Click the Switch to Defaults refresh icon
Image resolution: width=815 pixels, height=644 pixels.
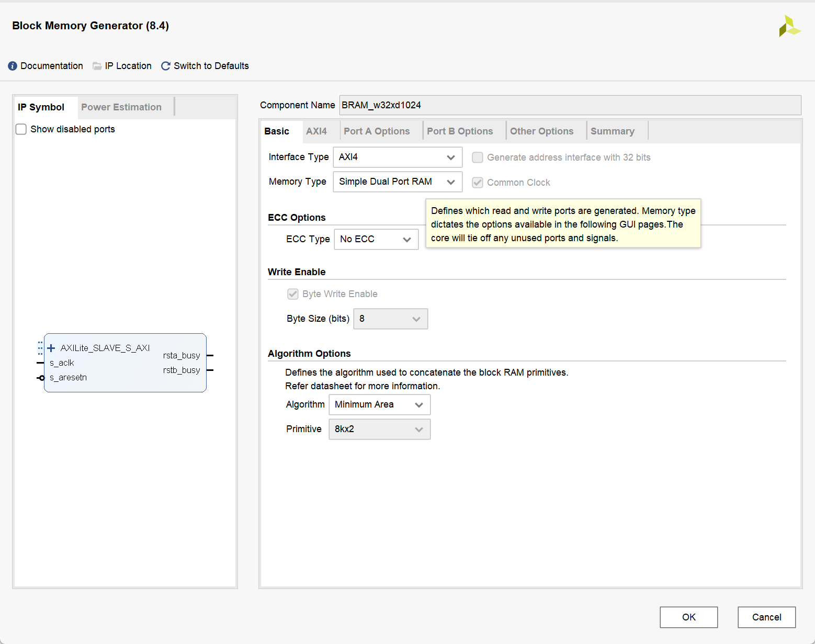point(166,66)
